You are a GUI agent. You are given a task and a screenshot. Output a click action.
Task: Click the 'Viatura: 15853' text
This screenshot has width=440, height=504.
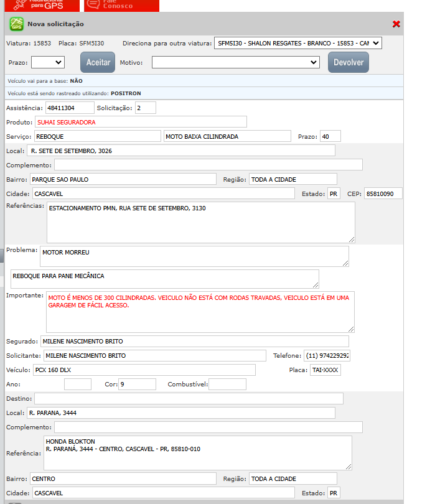point(29,43)
